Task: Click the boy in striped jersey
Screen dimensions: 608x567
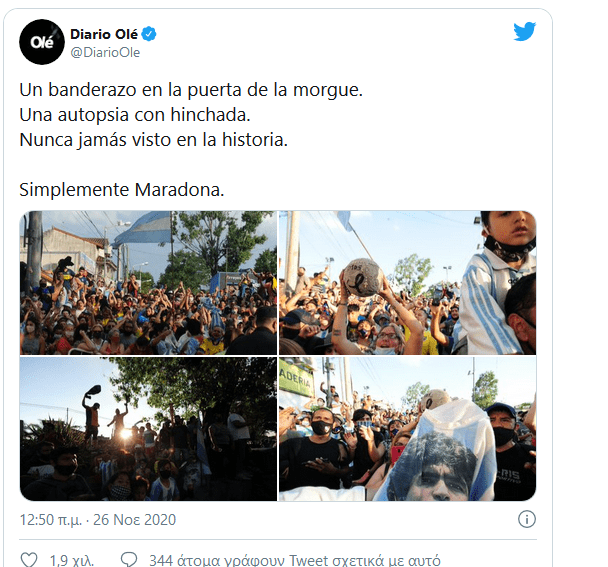Action: 498,283
